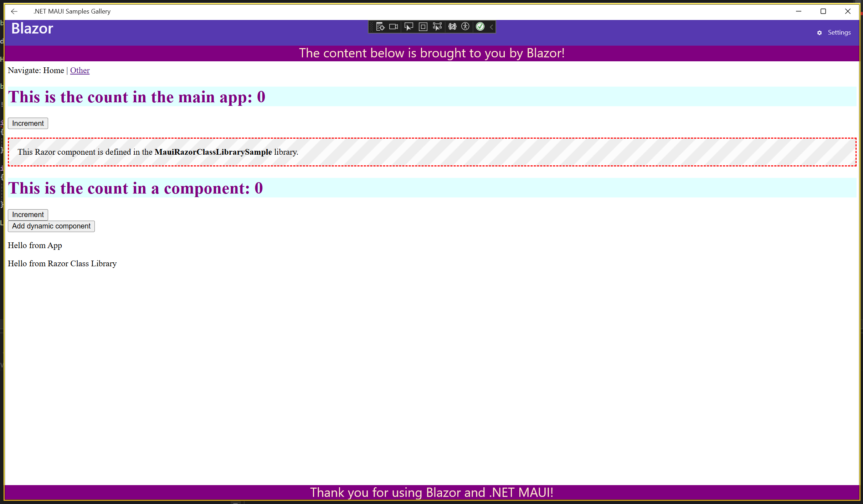
Task: Open the Settings menu item
Action: click(839, 32)
